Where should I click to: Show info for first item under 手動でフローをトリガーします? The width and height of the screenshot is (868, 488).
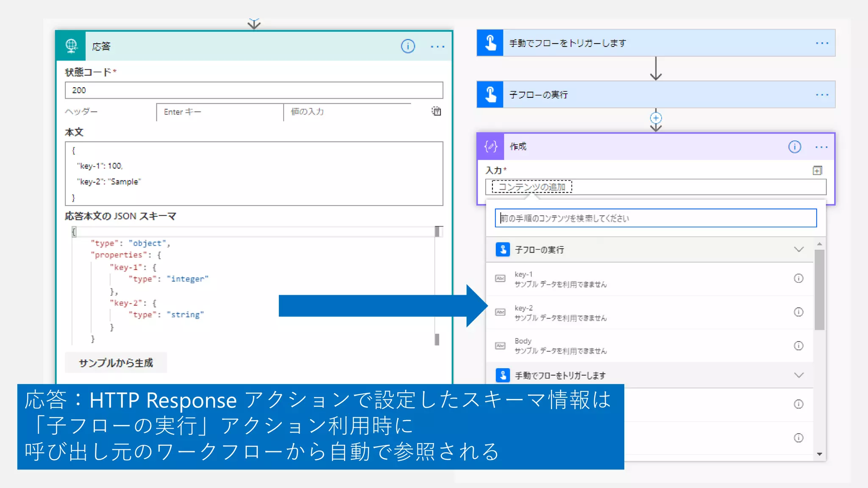798,404
